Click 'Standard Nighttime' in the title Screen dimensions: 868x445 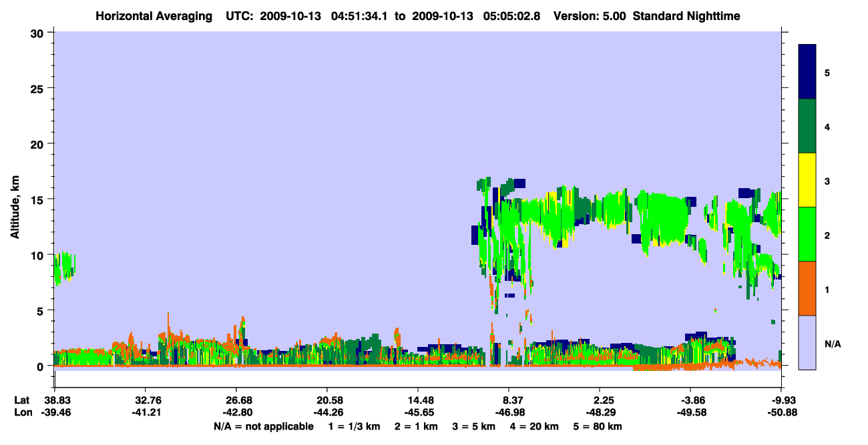click(686, 16)
